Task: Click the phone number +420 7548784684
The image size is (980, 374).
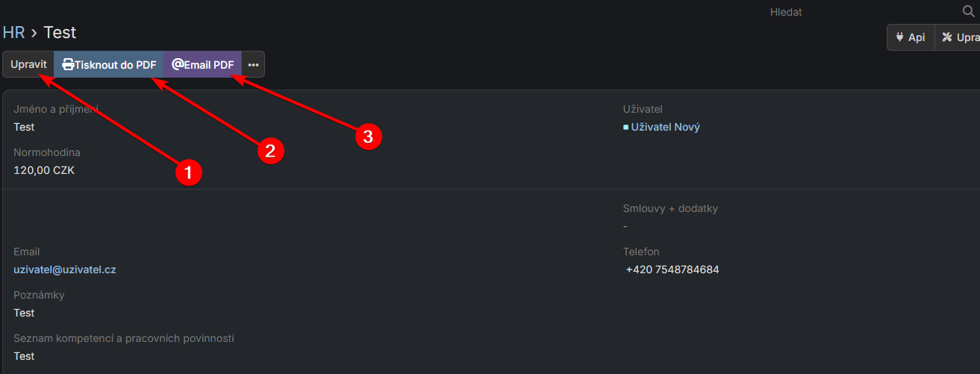Action: [x=672, y=269]
